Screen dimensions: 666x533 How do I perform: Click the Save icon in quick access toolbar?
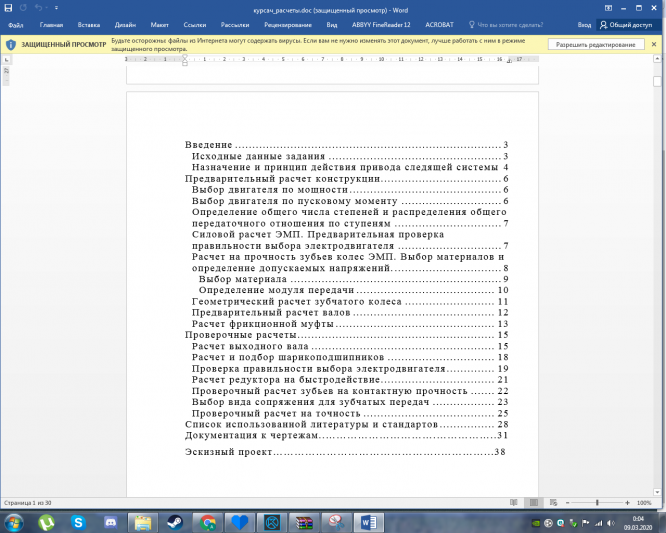(8, 8)
